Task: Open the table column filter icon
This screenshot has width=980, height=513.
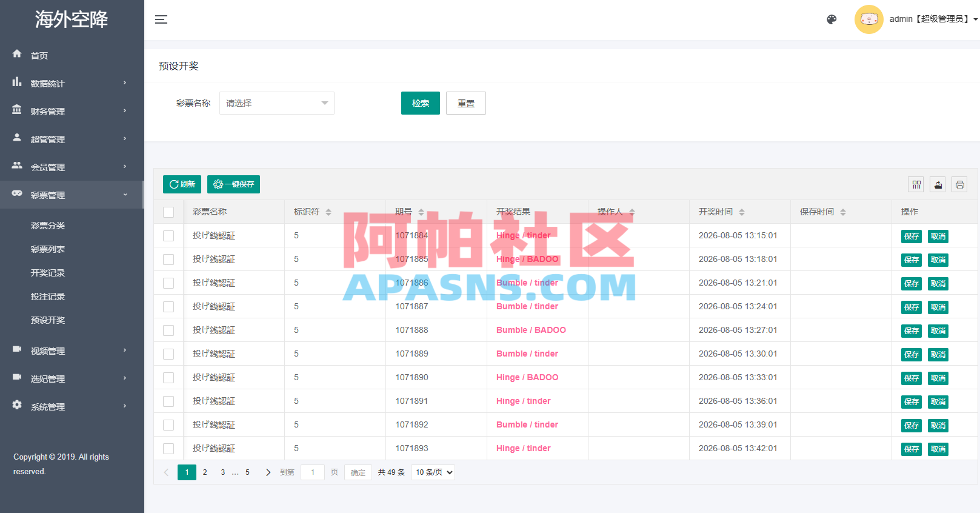Action: [916, 184]
